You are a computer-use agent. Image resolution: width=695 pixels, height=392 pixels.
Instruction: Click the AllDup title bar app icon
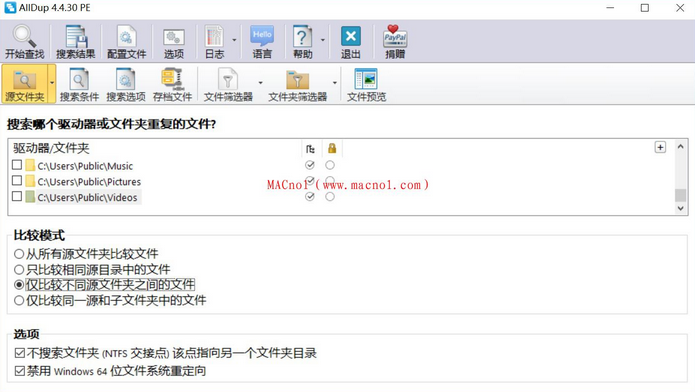point(10,8)
